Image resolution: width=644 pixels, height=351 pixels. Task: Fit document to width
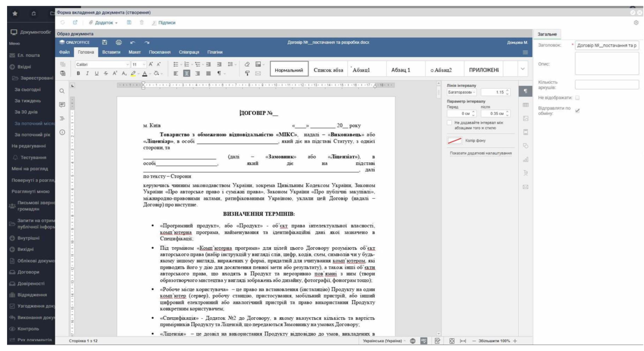click(x=463, y=341)
